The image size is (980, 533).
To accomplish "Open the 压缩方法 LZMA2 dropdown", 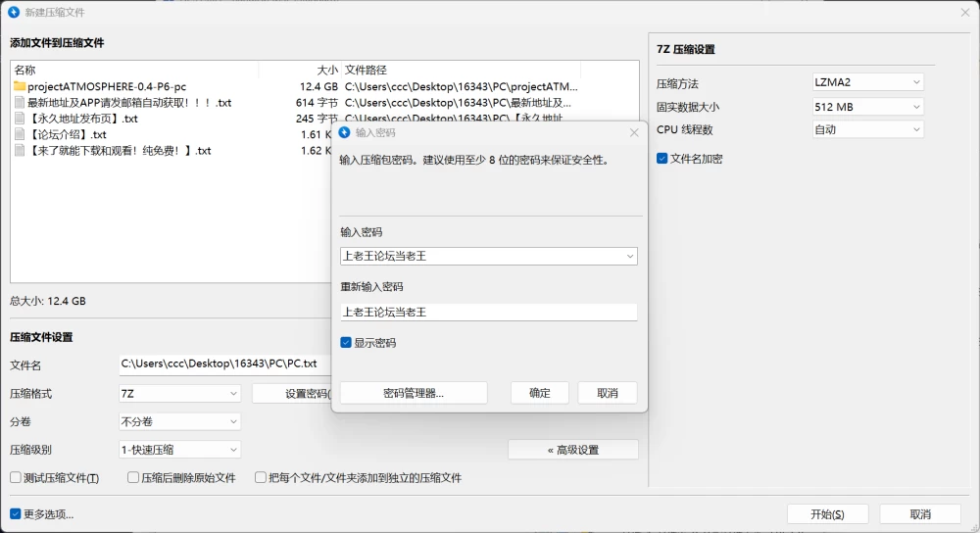I will 867,82.
